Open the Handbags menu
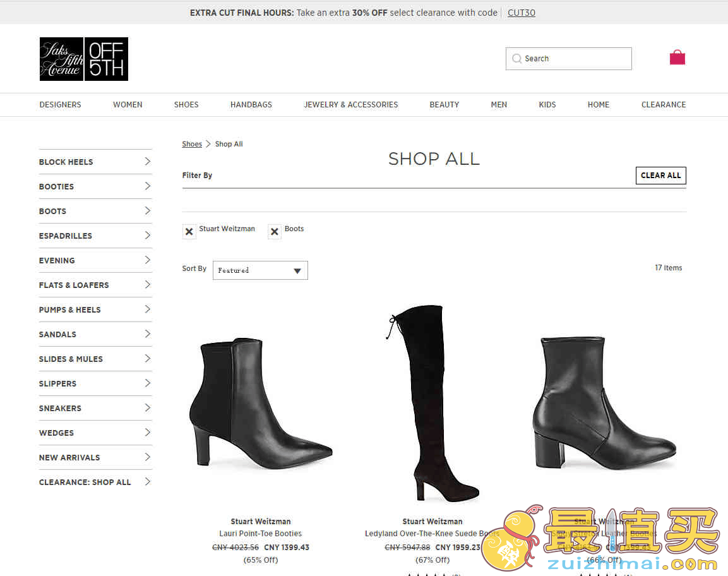This screenshot has width=728, height=576. (x=251, y=104)
